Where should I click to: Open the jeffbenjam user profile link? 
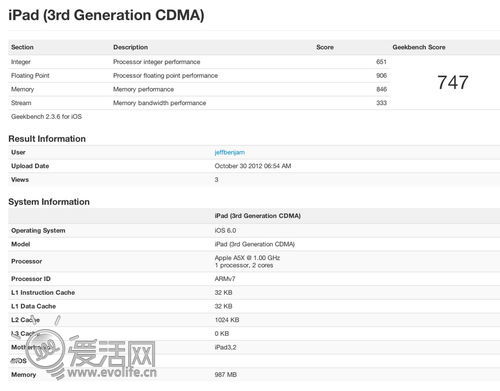tap(230, 152)
